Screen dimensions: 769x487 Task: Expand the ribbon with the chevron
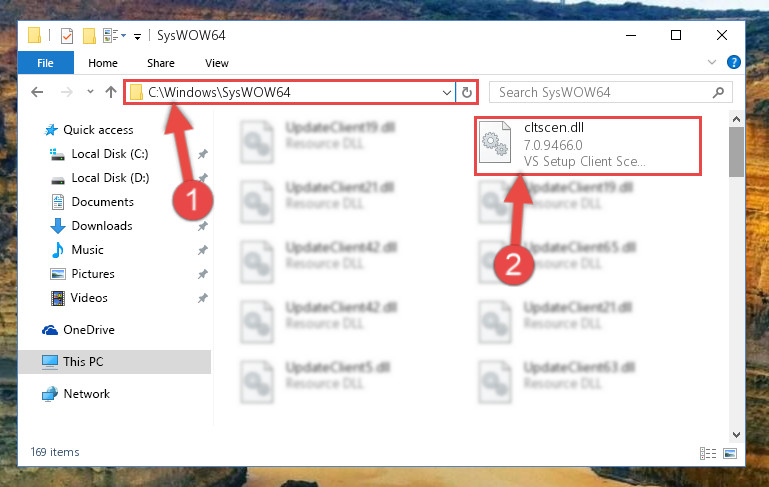click(712, 62)
